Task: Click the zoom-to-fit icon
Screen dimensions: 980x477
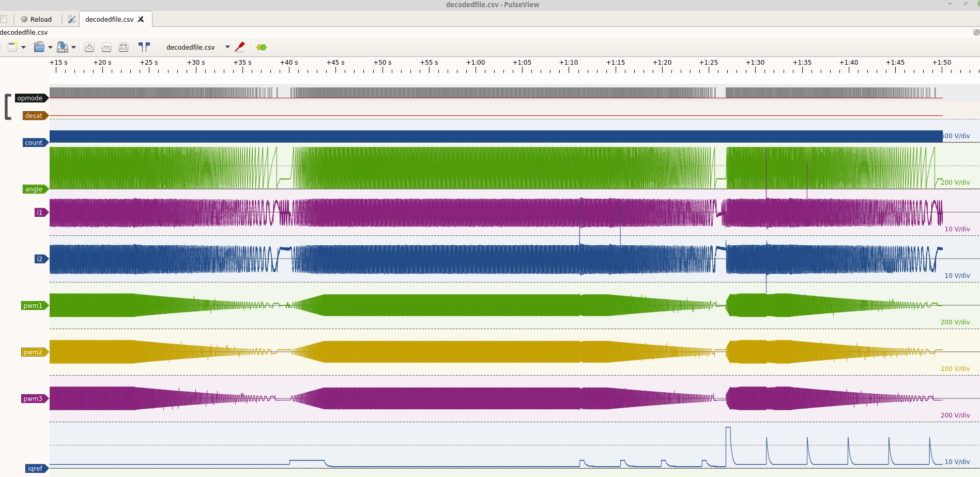Action: [x=124, y=47]
